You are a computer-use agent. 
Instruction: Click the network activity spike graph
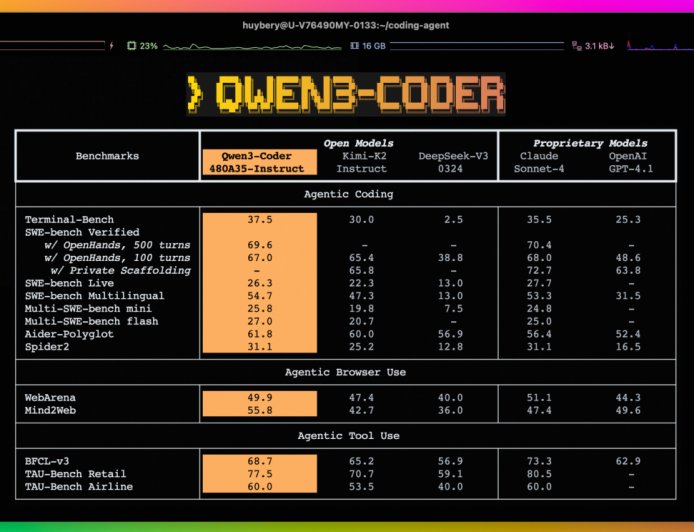click(x=659, y=45)
